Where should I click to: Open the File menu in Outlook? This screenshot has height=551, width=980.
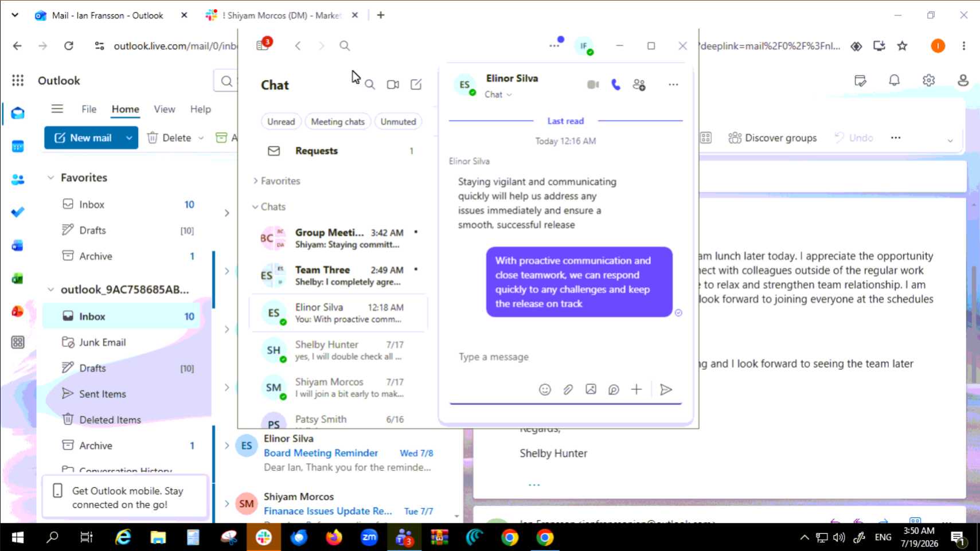click(89, 109)
